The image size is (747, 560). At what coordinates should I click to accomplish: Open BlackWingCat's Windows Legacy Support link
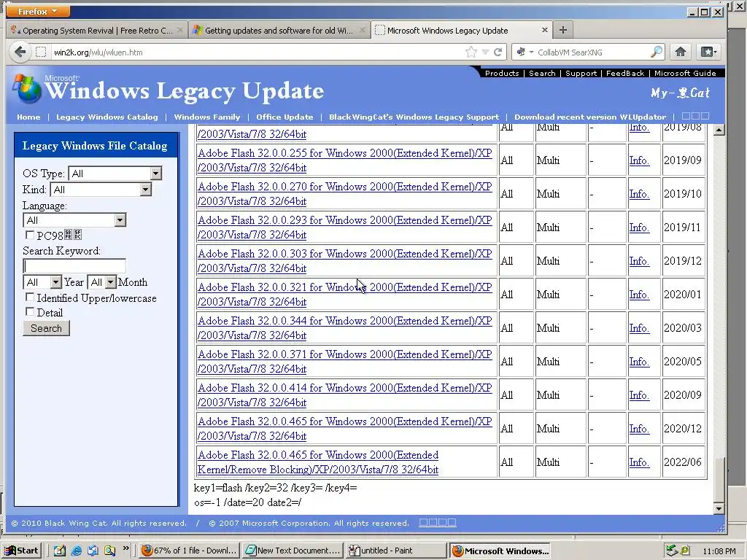[x=414, y=117]
